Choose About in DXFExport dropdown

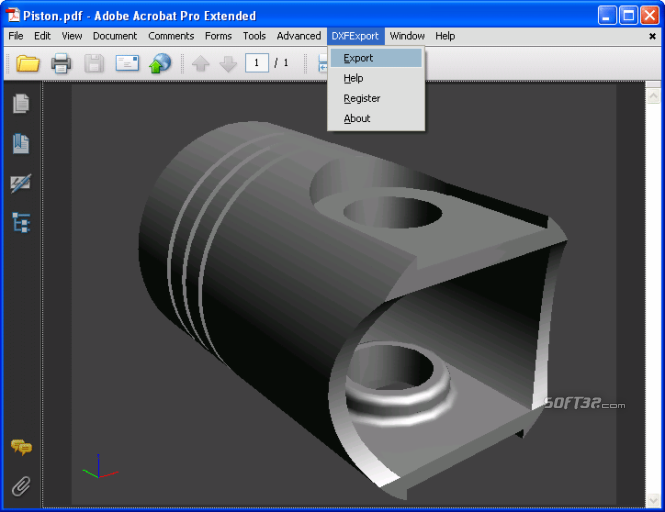click(376, 118)
